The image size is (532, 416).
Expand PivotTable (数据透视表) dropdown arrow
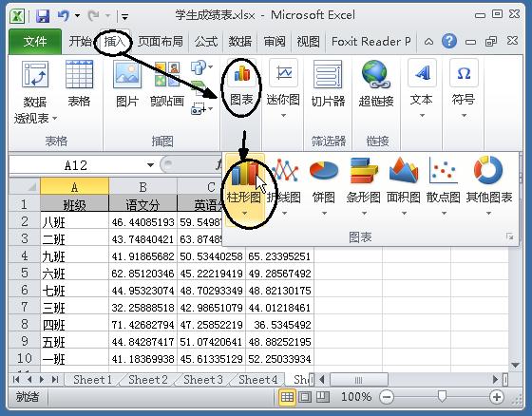tap(54, 119)
